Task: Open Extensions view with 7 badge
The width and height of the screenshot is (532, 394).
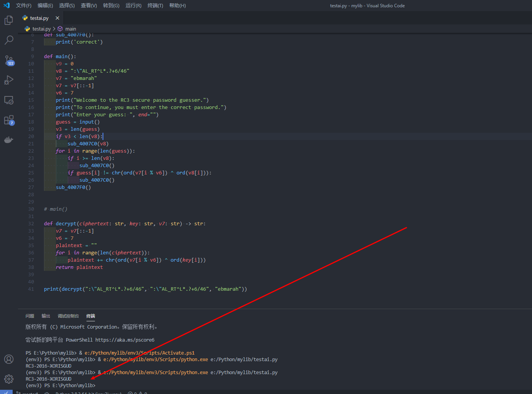Action: click(x=8, y=120)
